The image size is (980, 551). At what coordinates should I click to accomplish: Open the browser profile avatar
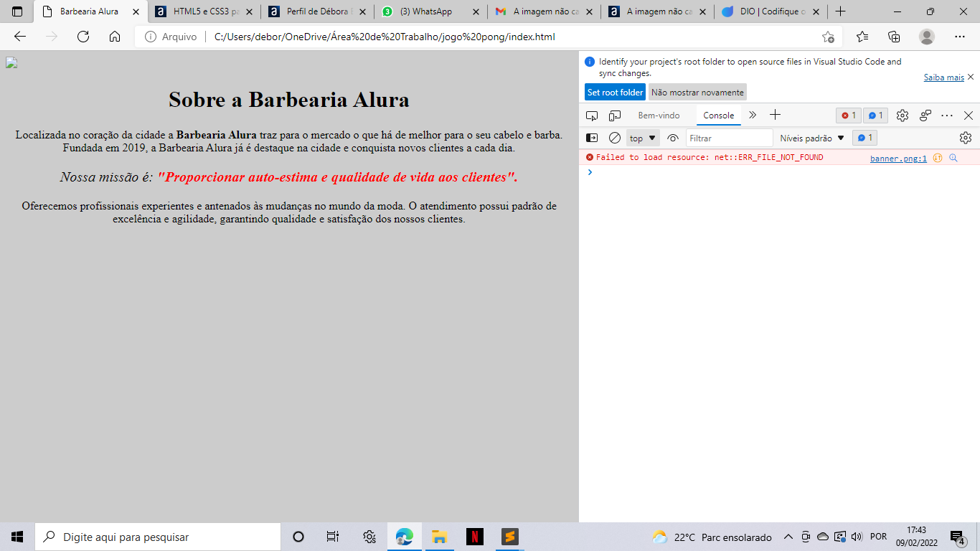927,37
